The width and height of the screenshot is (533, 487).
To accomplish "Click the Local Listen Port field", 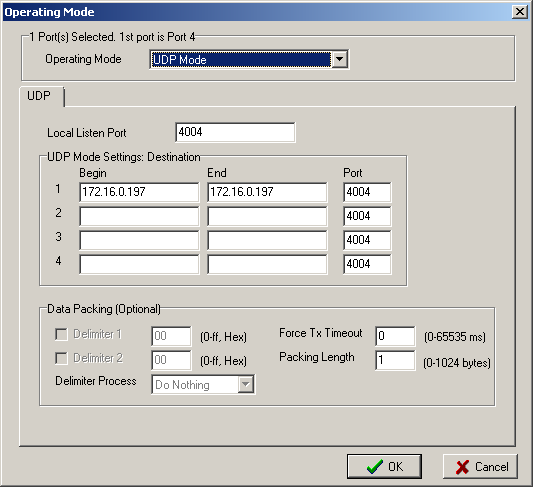I will pyautogui.click(x=235, y=132).
